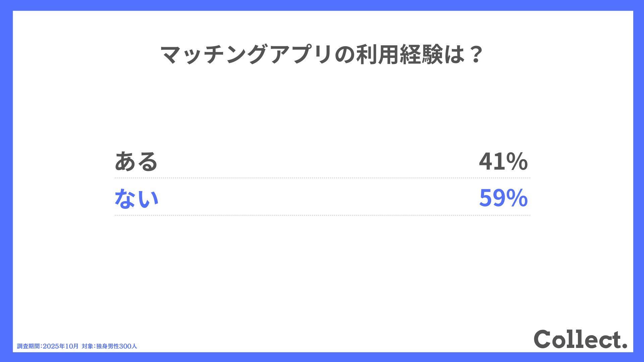Click the blue 59% value

tap(503, 198)
